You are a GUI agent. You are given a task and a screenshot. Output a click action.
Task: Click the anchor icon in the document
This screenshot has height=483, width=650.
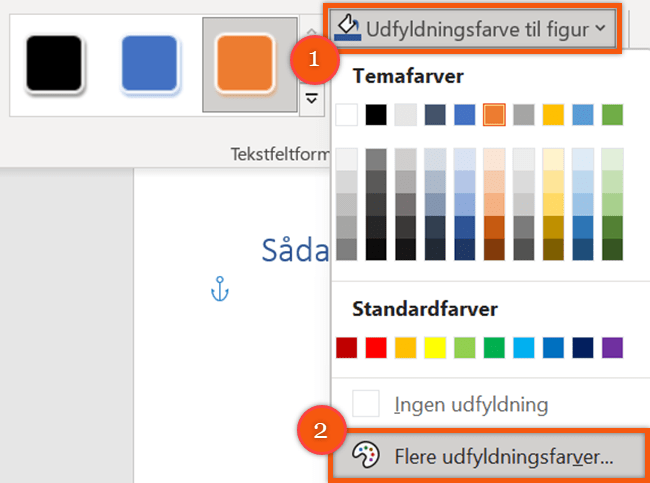[x=219, y=291]
